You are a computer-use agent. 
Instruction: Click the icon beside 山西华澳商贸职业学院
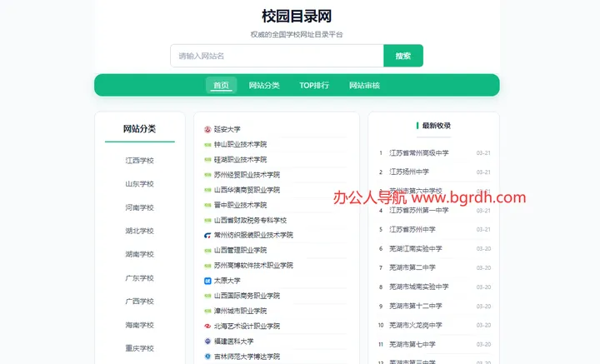point(207,190)
